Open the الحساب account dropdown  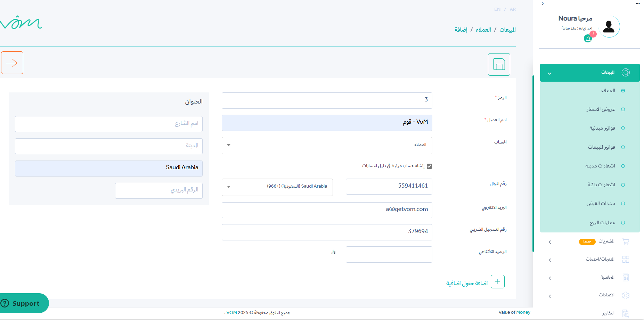click(327, 146)
